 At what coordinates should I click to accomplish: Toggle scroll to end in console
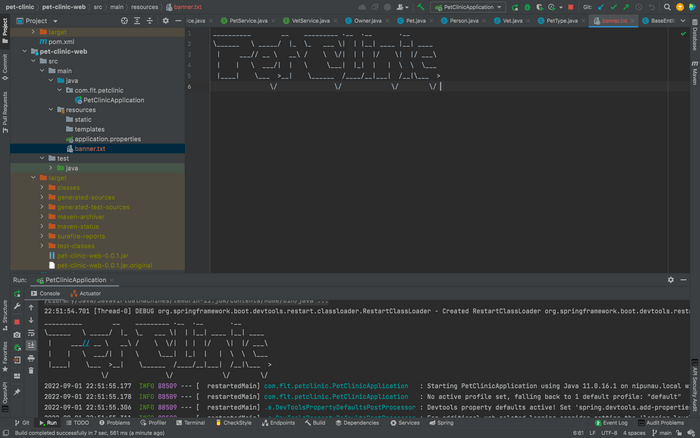(31, 345)
